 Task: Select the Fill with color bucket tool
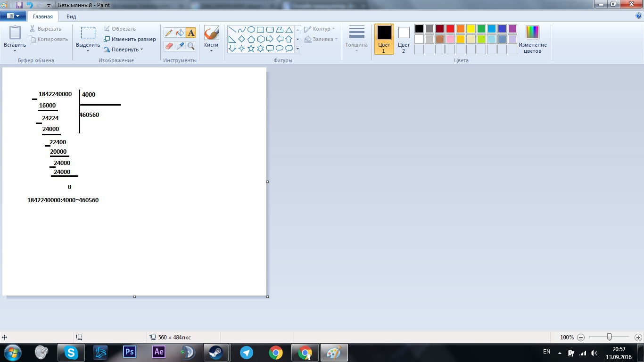pos(180,33)
